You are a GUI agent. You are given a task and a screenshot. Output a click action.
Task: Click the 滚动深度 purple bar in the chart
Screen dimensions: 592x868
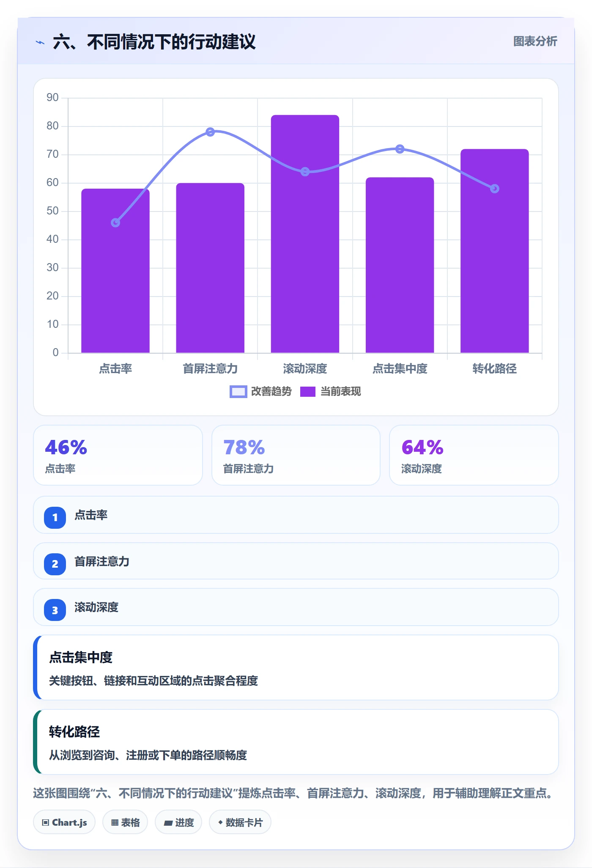pyautogui.click(x=305, y=234)
